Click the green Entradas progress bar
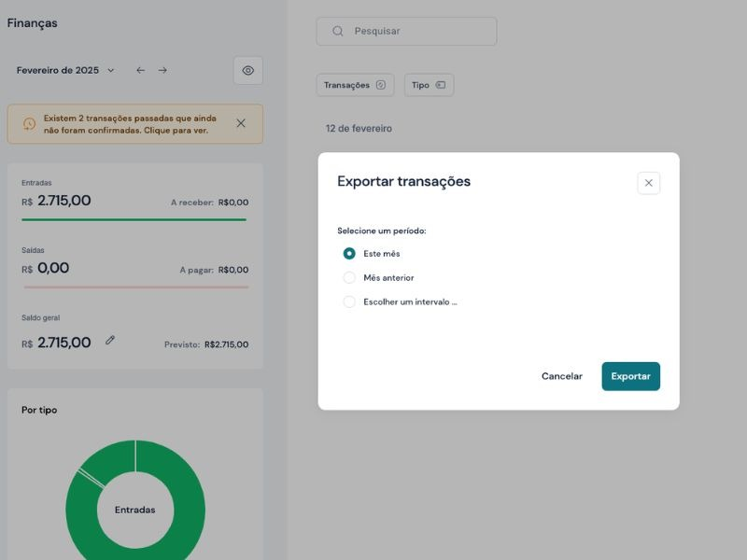The height and width of the screenshot is (560, 747). click(134, 219)
